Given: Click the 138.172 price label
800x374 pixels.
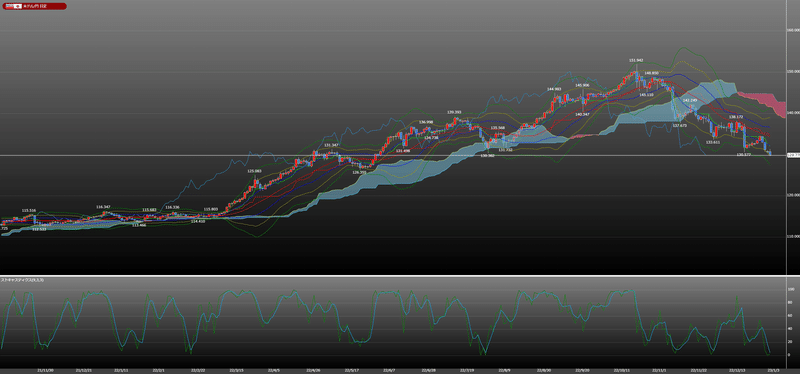Looking at the screenshot, I should (x=735, y=117).
